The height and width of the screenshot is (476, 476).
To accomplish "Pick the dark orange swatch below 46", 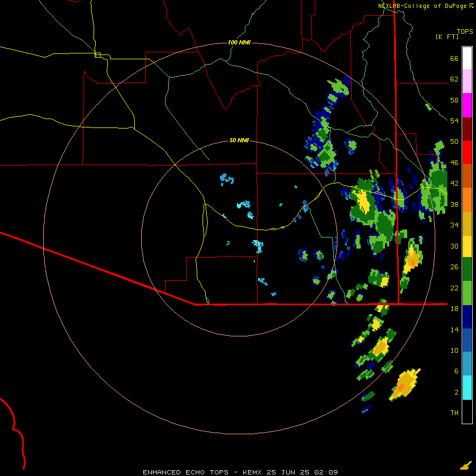I will pyautogui.click(x=467, y=176).
